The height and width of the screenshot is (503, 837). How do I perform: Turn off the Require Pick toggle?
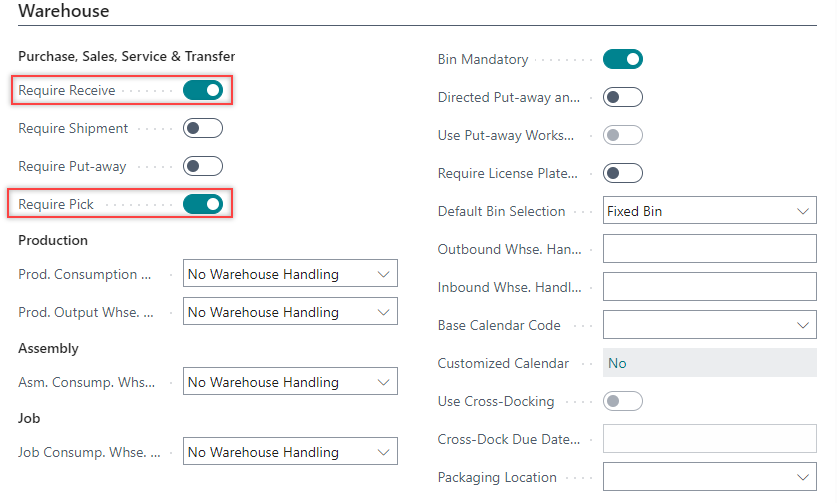point(202,204)
